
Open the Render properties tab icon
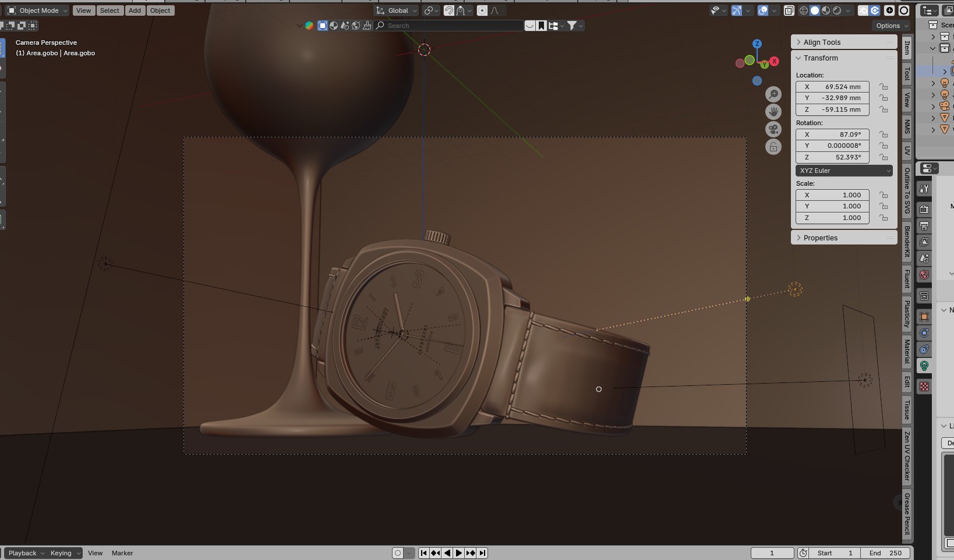(924, 209)
